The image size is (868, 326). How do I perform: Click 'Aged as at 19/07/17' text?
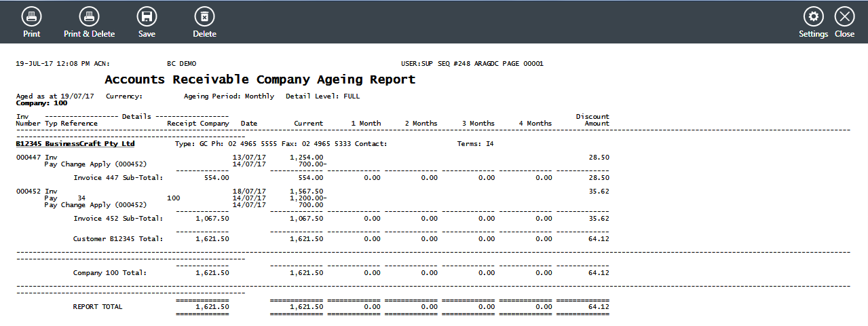click(55, 96)
